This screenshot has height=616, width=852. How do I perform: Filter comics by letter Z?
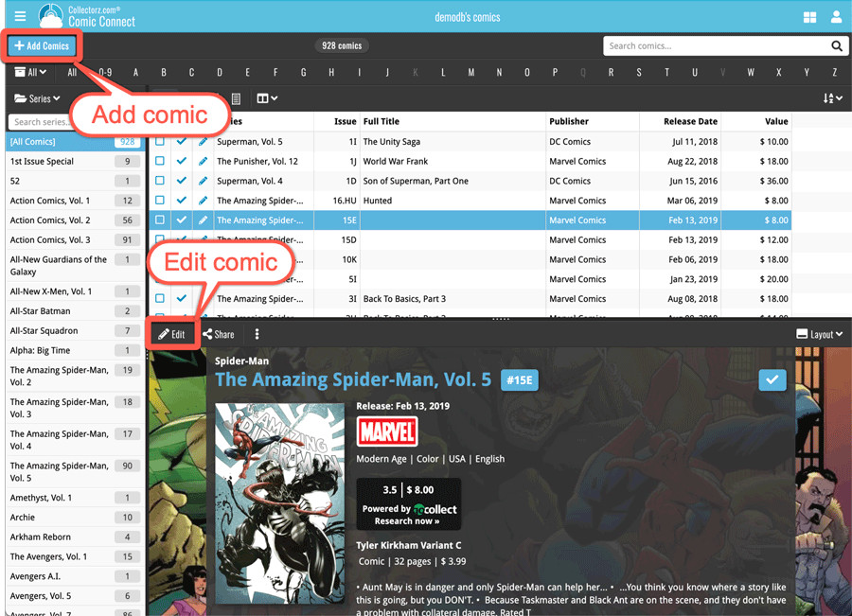(x=835, y=72)
